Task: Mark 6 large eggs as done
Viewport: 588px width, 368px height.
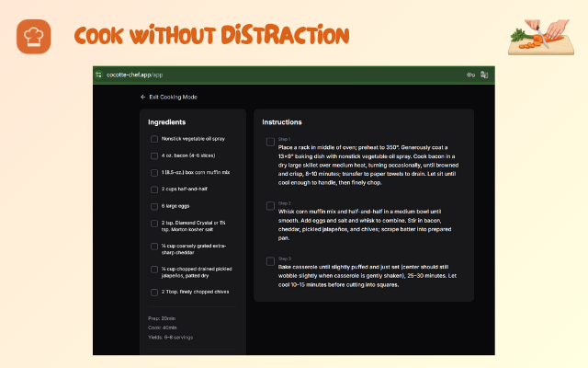Action: tap(154, 206)
